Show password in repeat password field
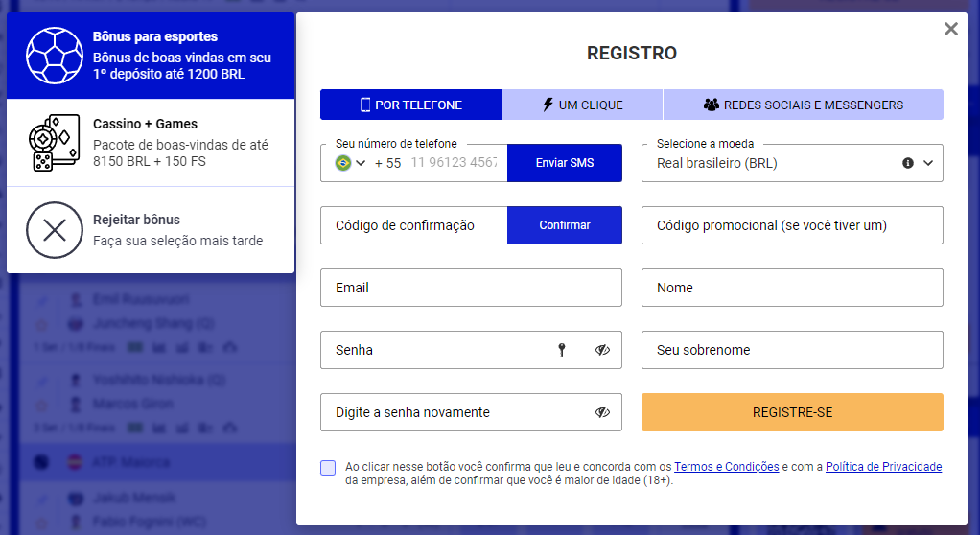Viewport: 980px width, 535px height. [602, 412]
